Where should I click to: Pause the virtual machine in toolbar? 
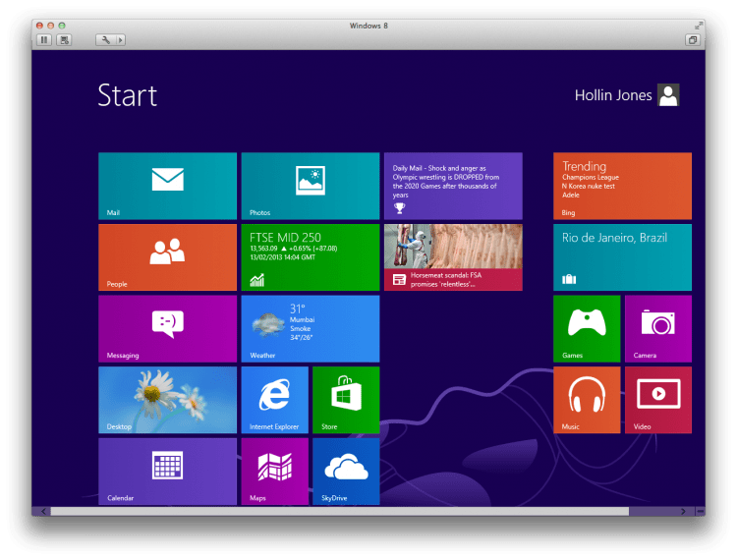pyautogui.click(x=44, y=40)
